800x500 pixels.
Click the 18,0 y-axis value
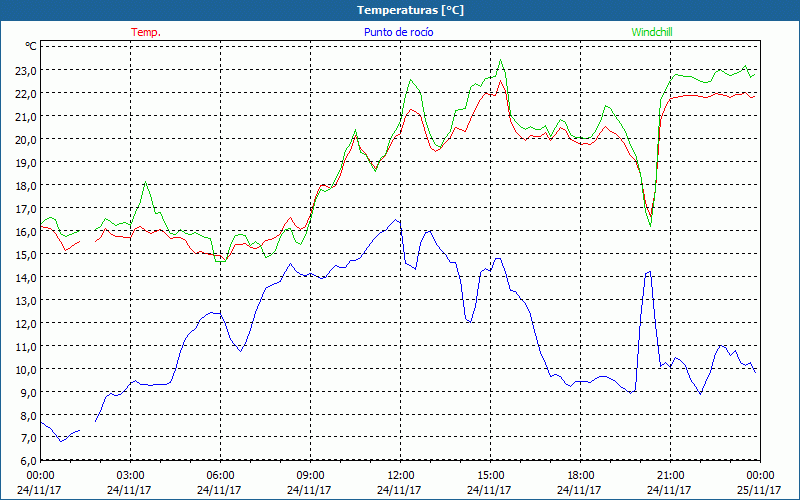[x=26, y=185]
